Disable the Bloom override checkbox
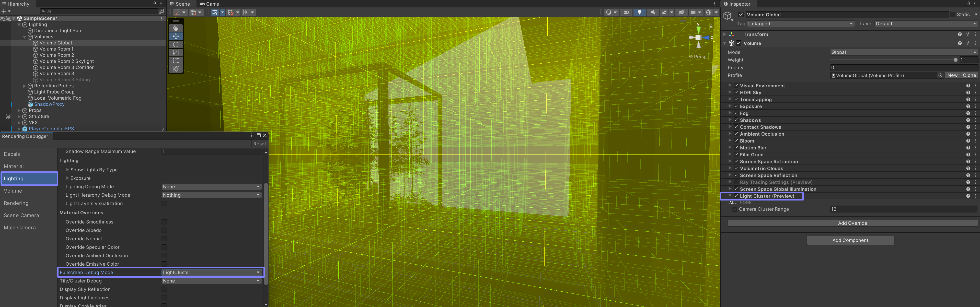Screen dimensions: 980x307 point(736,141)
